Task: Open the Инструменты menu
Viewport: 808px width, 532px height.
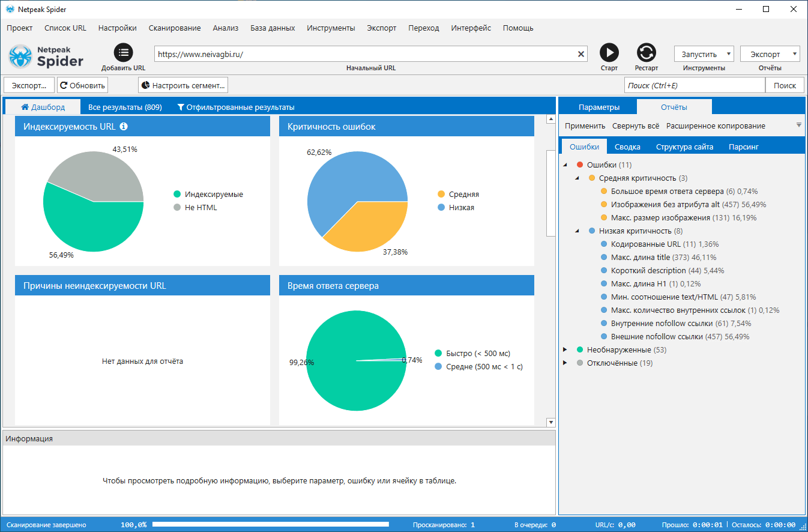Action: pos(331,28)
